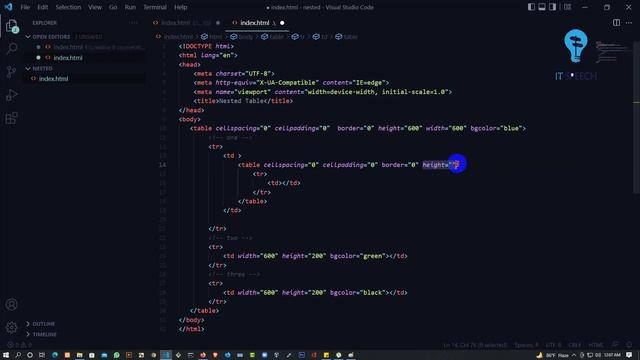
Task: Click the feedback icon in status bar
Action: (615, 345)
